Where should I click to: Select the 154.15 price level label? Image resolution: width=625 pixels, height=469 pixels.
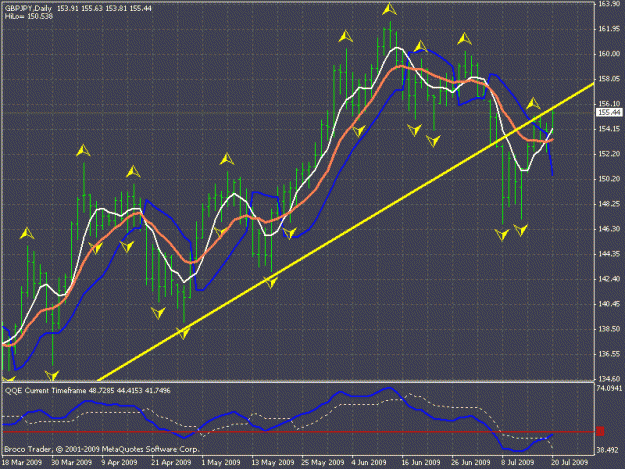coord(609,129)
